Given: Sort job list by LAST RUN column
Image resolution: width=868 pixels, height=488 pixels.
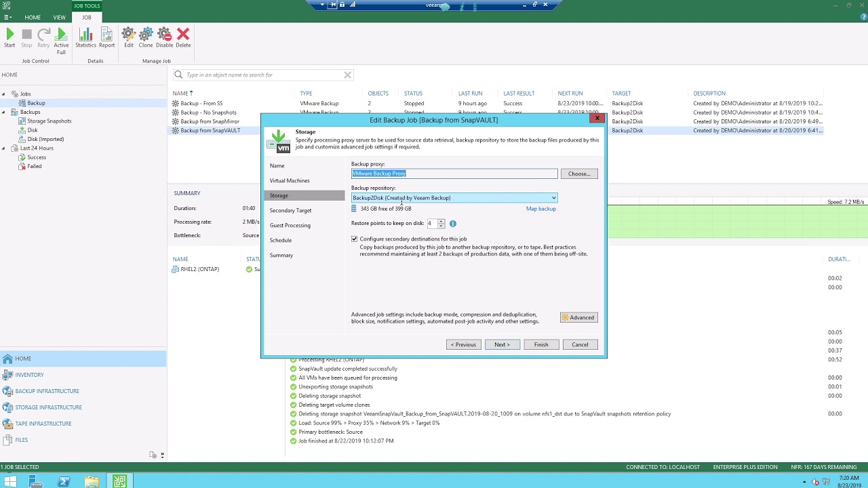Looking at the screenshot, I should [471, 94].
